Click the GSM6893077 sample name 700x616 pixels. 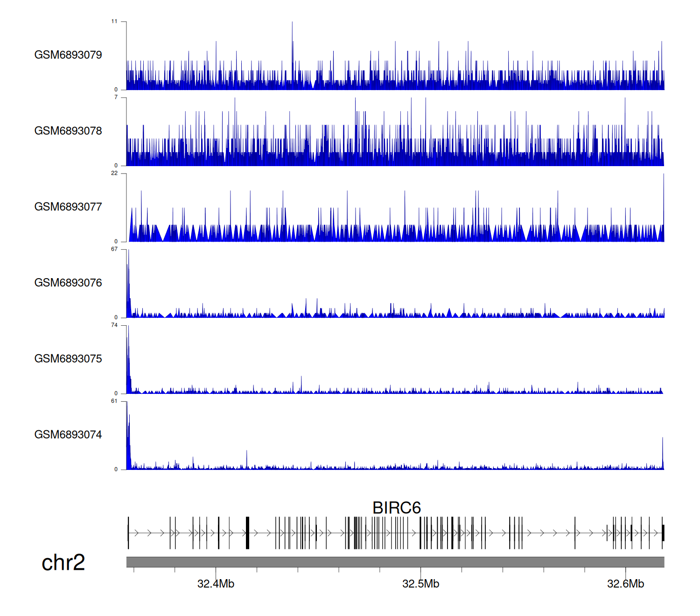tap(68, 207)
